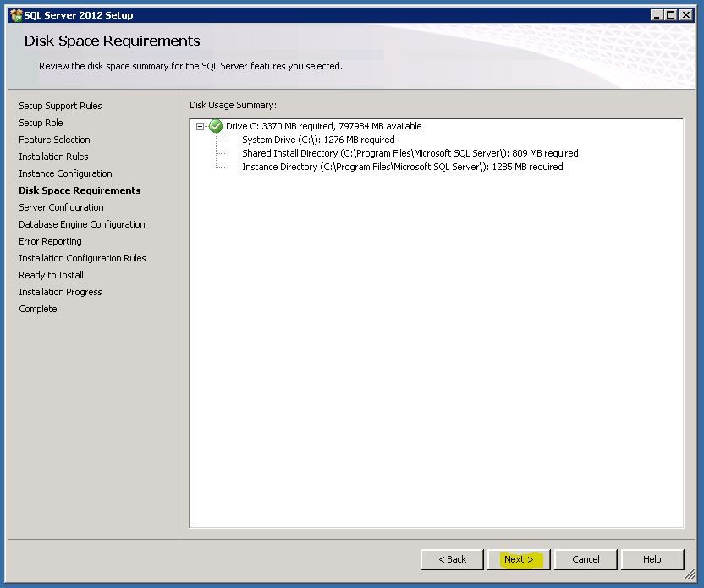Image resolution: width=704 pixels, height=588 pixels.
Task: Select the Drive C 3370 MB required row
Action: click(x=324, y=126)
